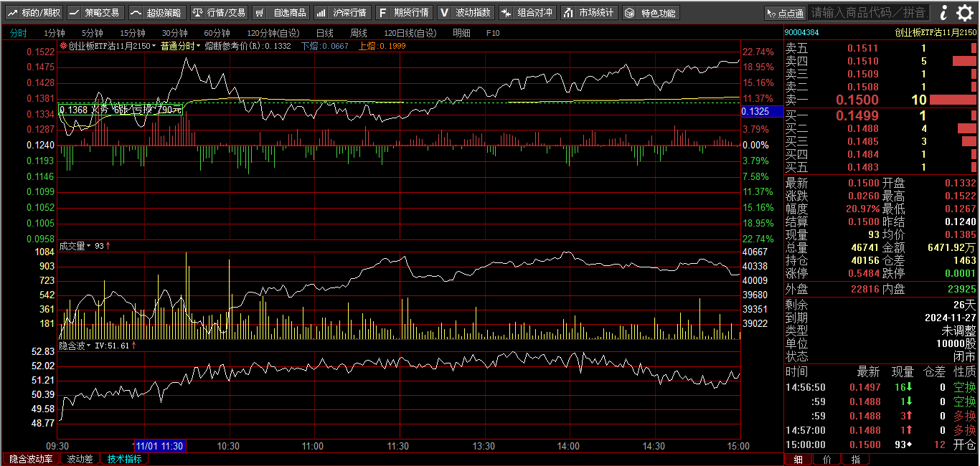Switch to 隐含波动率 bottom tab

click(x=31, y=459)
